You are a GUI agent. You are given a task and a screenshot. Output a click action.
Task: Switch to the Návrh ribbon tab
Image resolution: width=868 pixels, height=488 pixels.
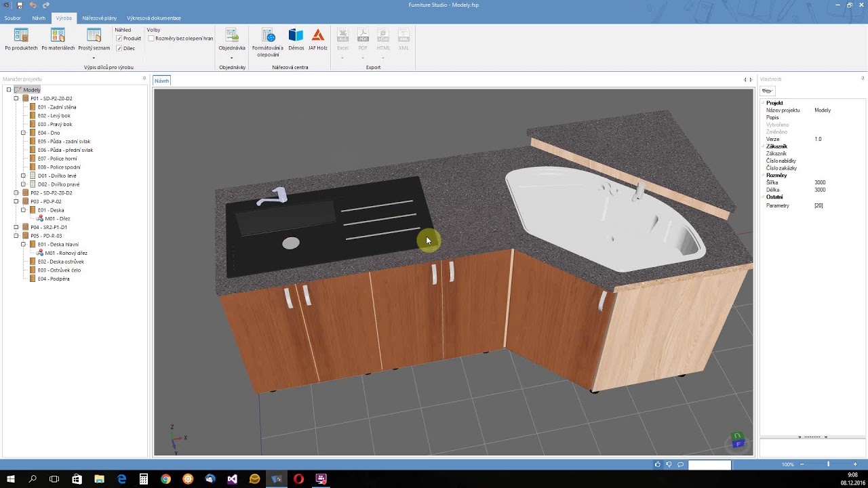(39, 18)
